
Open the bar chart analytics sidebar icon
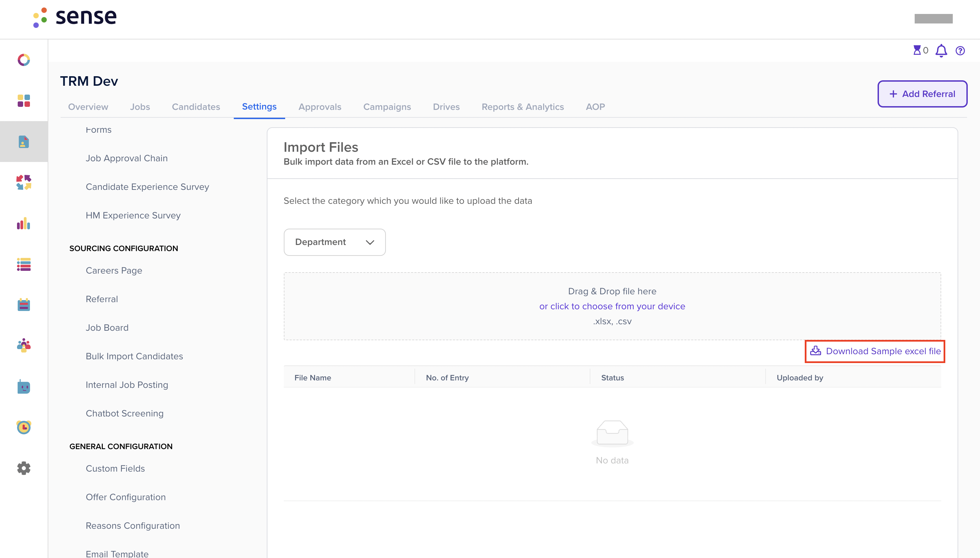tap(24, 224)
